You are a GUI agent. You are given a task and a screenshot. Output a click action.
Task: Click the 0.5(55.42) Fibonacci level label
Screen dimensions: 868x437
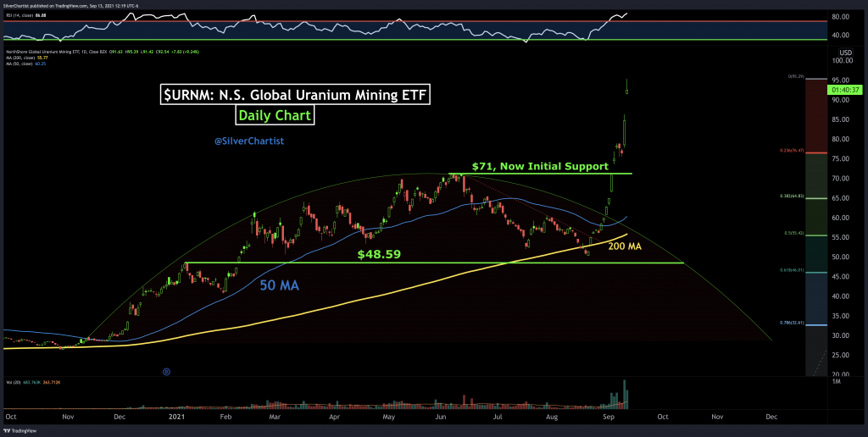pos(795,233)
